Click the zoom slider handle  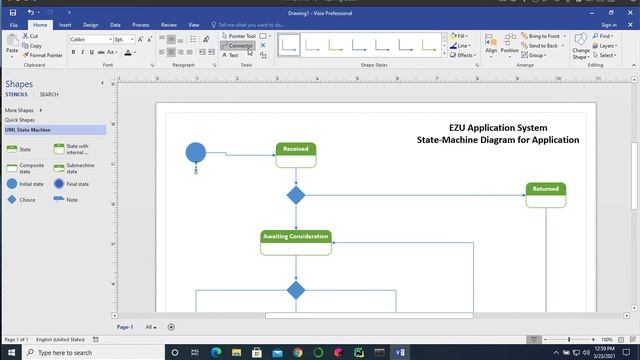(x=569, y=340)
